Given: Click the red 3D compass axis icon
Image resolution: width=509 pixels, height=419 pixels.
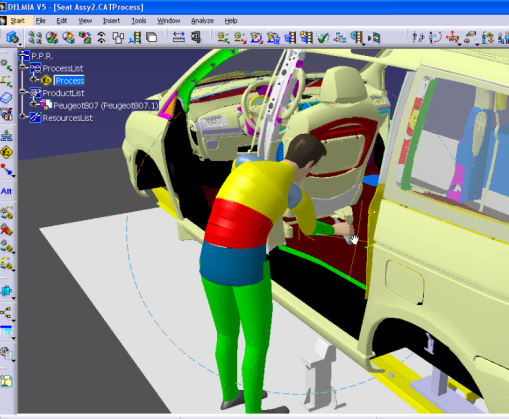Looking at the screenshot, I should 452,37.
